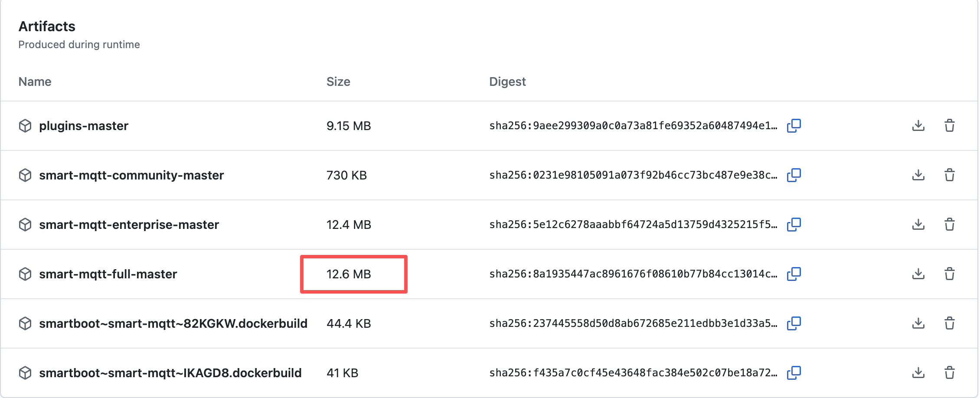Delete smart-mqtt-full-master artifact

click(949, 274)
